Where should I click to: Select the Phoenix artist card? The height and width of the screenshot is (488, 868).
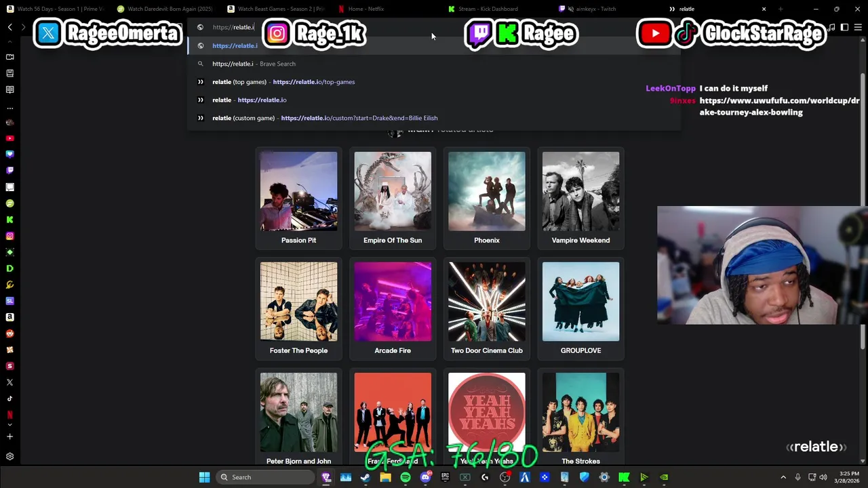(487, 198)
